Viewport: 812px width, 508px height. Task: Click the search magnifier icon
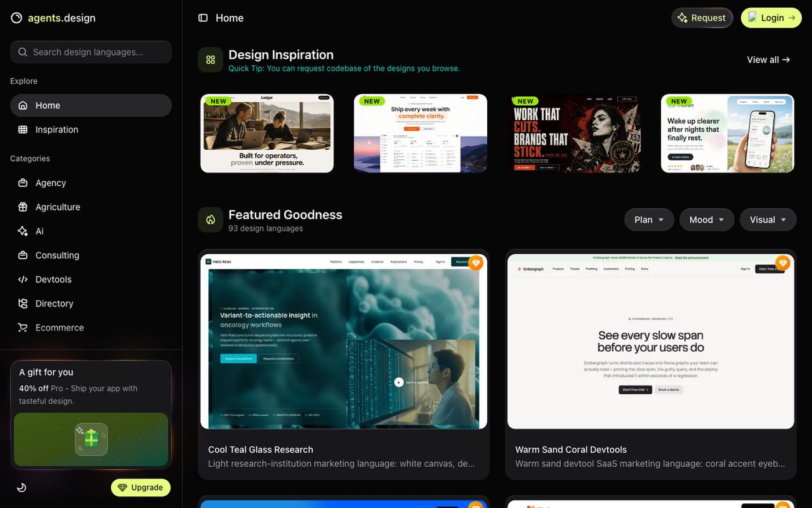point(23,52)
